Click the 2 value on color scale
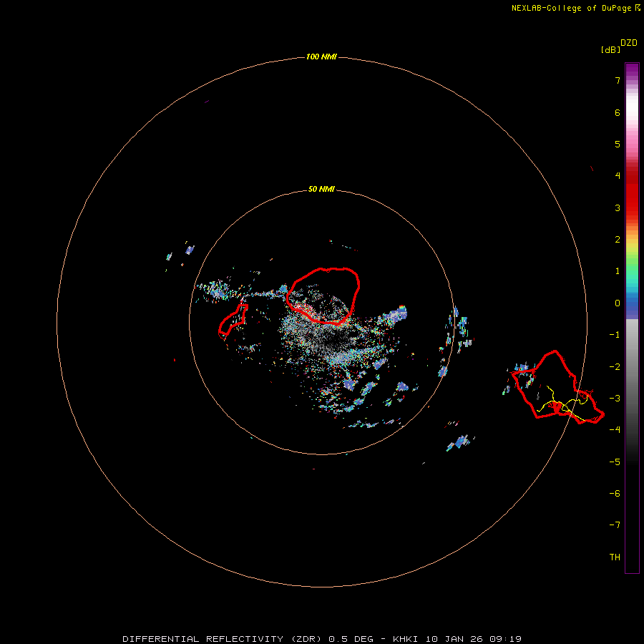This screenshot has width=644, height=644. [618, 240]
